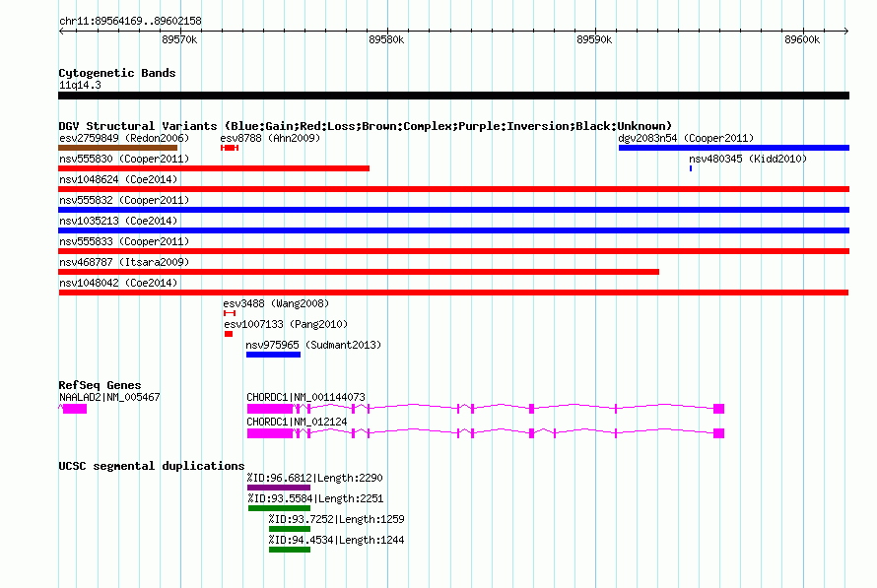Click the nsv1048042 (Coe2014) label
Viewport: 877px width, 588px height.
tap(118, 283)
